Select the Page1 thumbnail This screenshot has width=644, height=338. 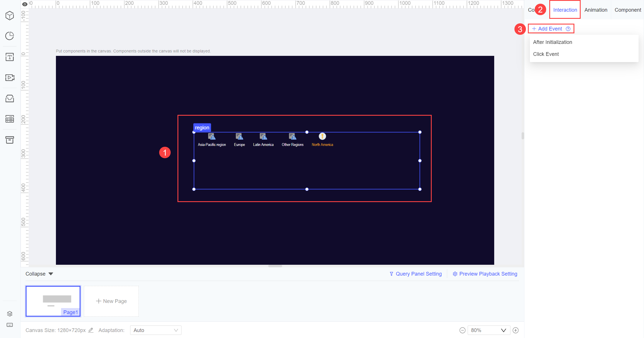(x=53, y=301)
